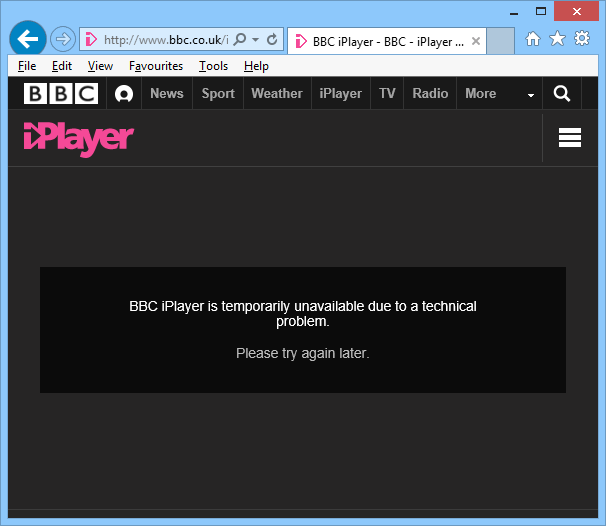Click the 'Please try again later.' text
This screenshot has height=526, width=606.
[303, 353]
